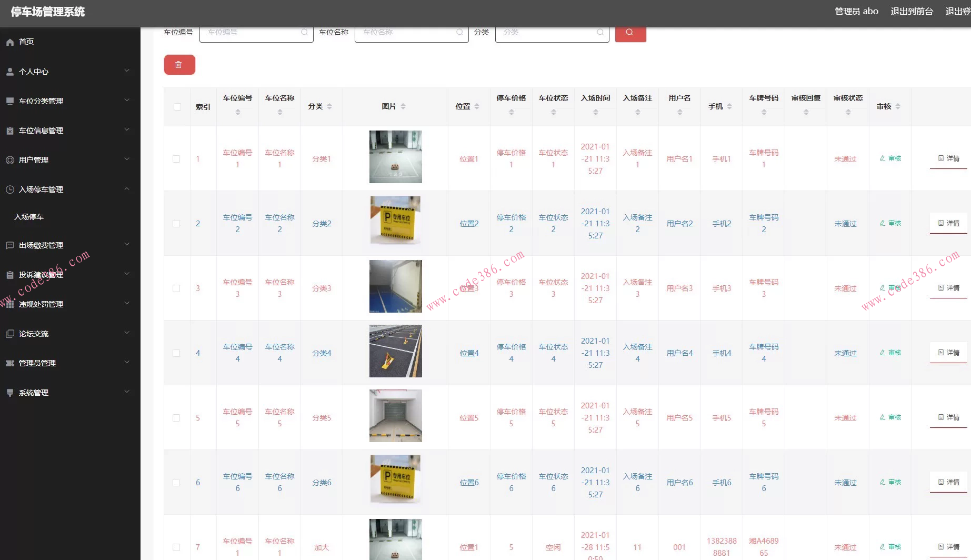Click sort arrows on 车位编号 column

pyautogui.click(x=237, y=112)
